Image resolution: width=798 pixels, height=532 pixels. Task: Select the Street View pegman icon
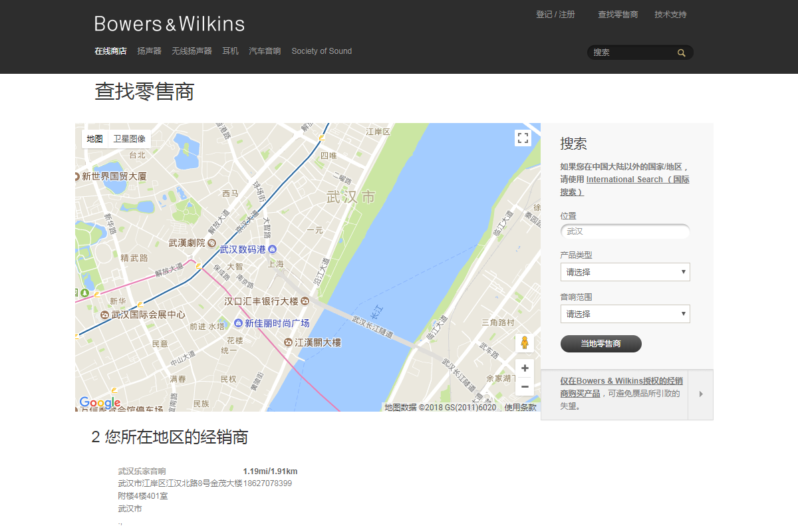[x=525, y=343]
